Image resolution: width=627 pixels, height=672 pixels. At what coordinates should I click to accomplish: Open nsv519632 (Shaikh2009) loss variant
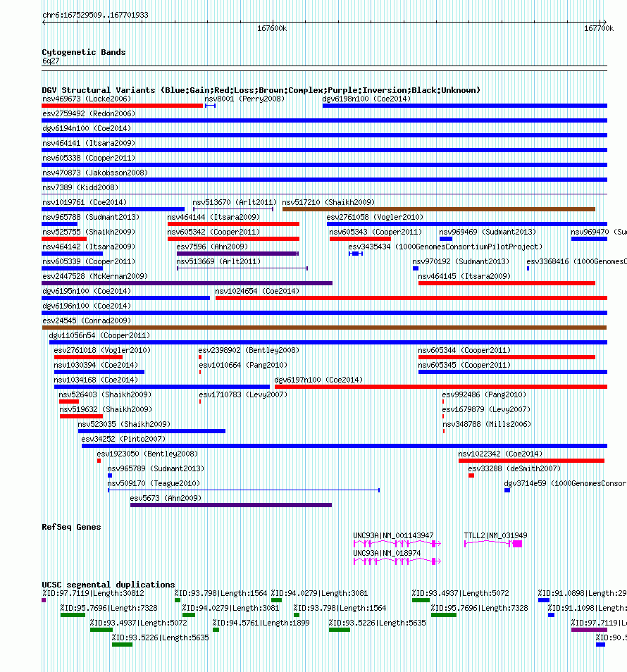pos(82,416)
